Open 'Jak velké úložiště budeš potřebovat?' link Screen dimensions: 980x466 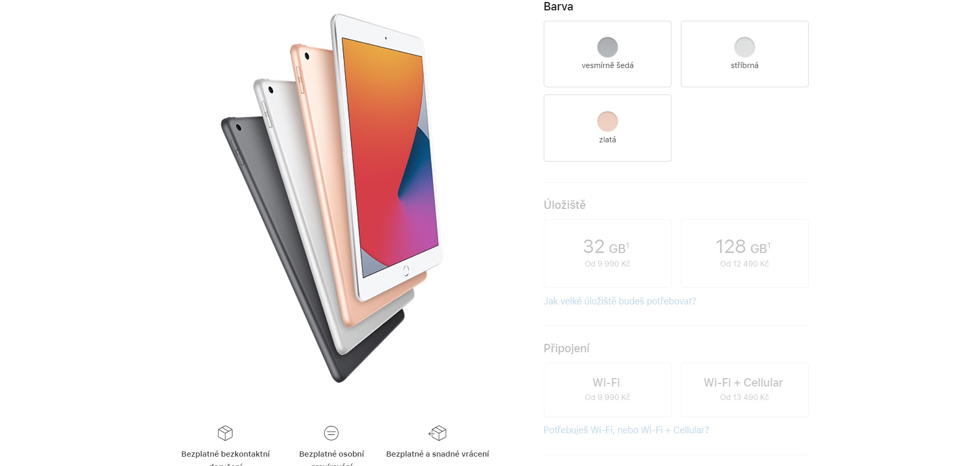coord(620,301)
